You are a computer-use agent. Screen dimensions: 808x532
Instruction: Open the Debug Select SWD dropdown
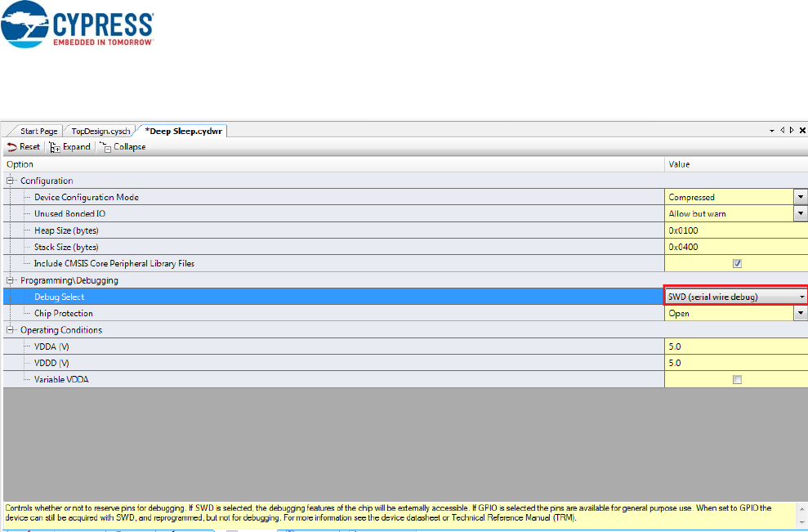click(801, 297)
